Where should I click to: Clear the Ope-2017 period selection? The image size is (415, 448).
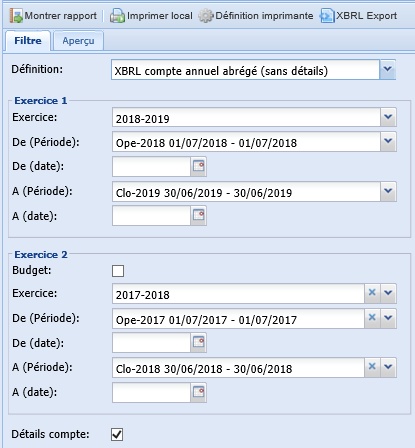tap(372, 318)
